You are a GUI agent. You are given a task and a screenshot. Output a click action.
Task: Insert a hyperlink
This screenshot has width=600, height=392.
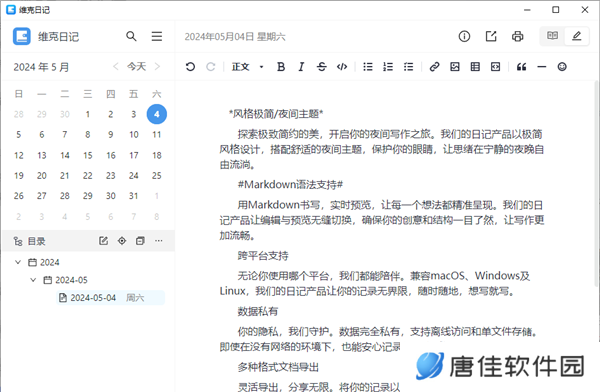pyautogui.click(x=434, y=67)
